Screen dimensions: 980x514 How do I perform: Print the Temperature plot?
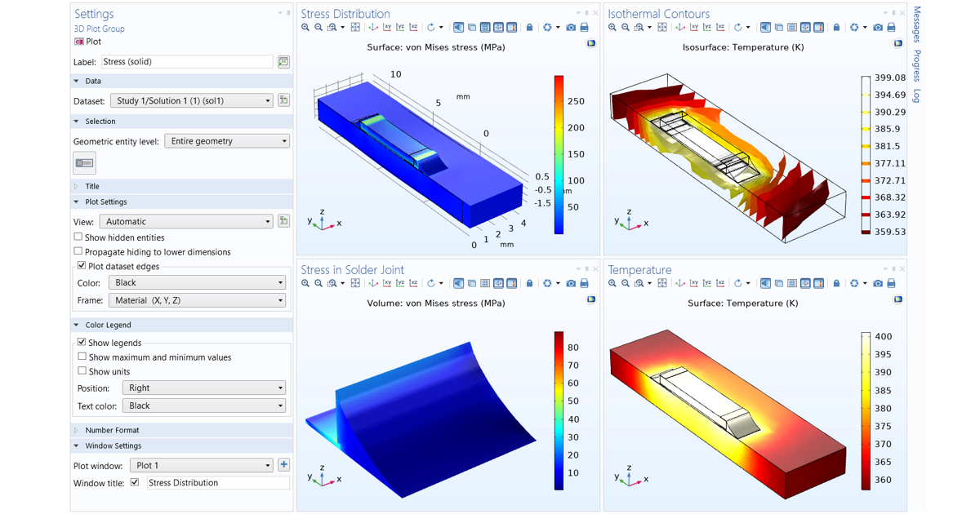pos(891,284)
